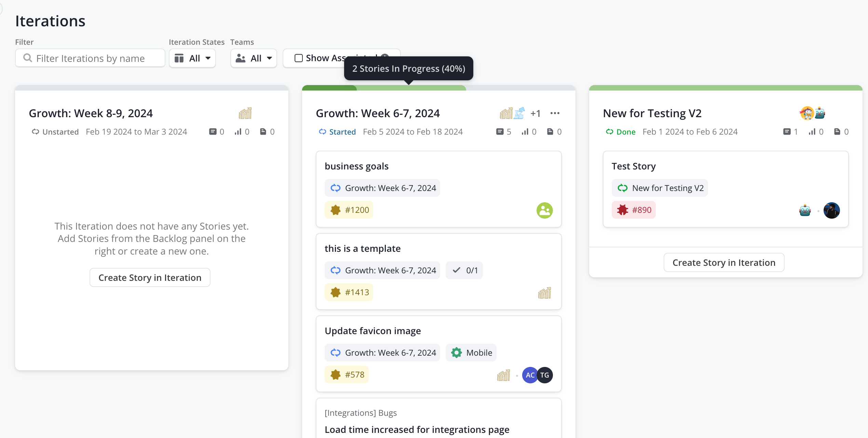The height and width of the screenshot is (438, 868).
Task: Click green owner avatar on business goals story
Action: click(x=545, y=210)
